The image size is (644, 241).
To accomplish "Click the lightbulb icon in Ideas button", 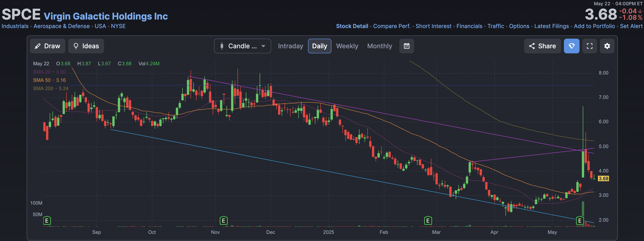I will pyautogui.click(x=76, y=46).
